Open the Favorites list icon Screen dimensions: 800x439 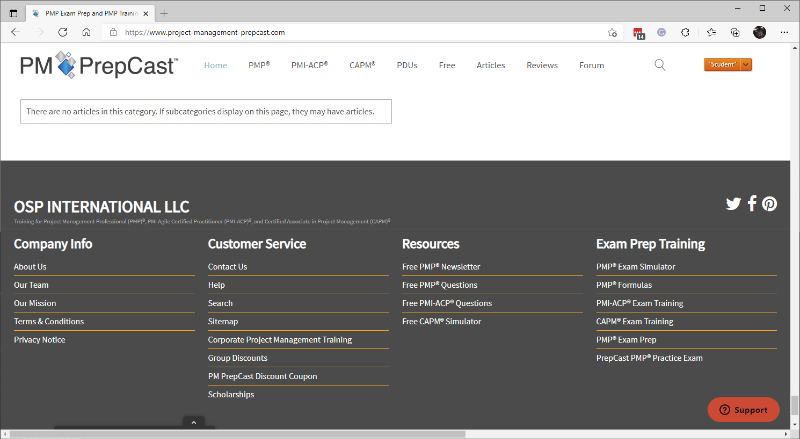click(711, 32)
